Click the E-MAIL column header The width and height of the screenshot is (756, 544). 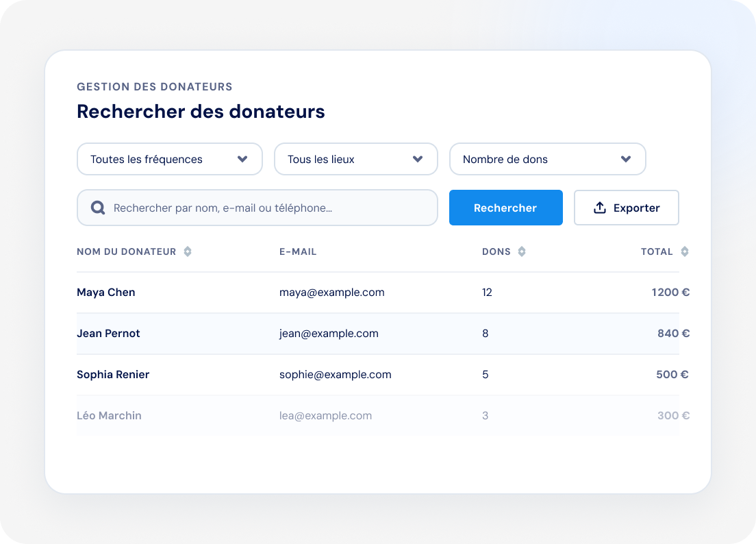tap(298, 251)
